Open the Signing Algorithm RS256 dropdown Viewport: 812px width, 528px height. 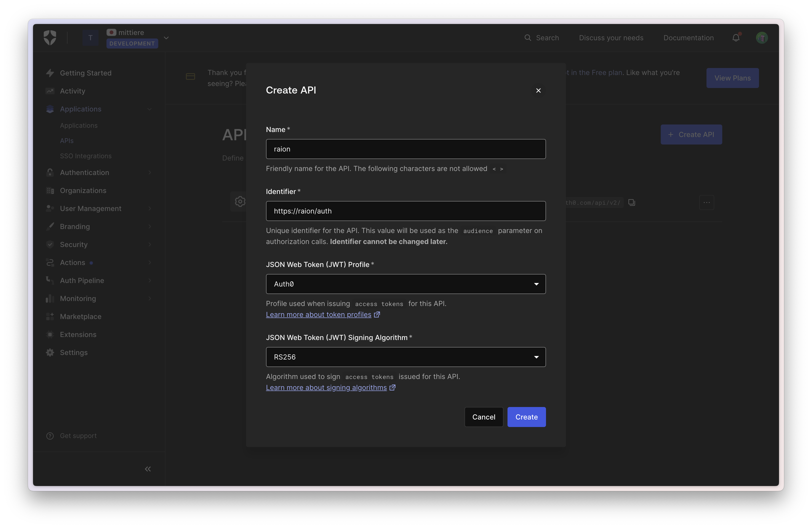pyautogui.click(x=406, y=357)
